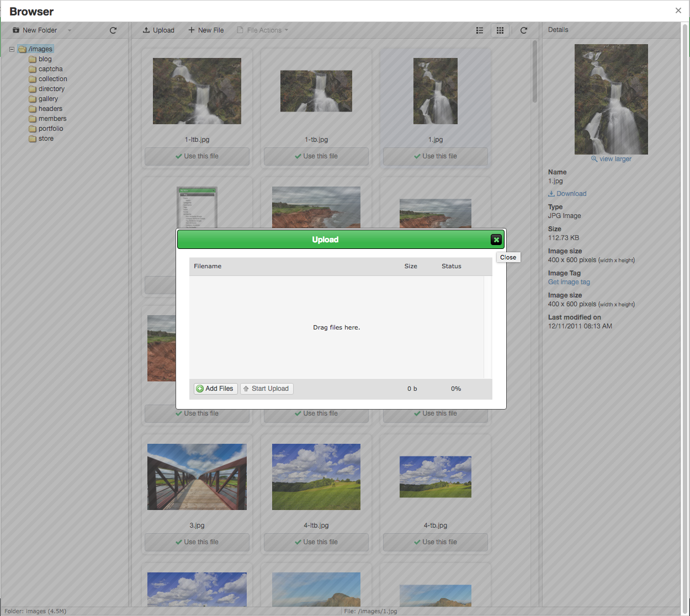This screenshot has width=690, height=616.
Task: Refresh the folder tree
Action: [x=113, y=30]
